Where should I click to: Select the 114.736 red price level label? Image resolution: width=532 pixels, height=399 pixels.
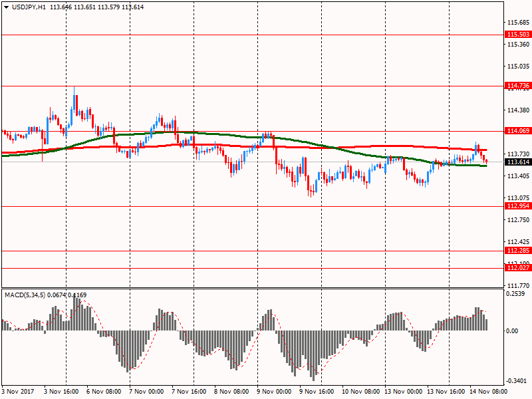point(518,86)
